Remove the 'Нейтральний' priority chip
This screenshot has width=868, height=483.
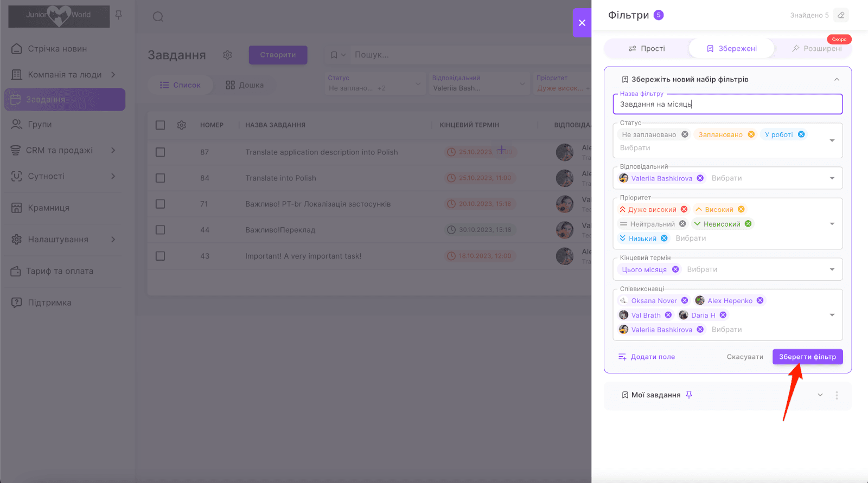click(682, 224)
